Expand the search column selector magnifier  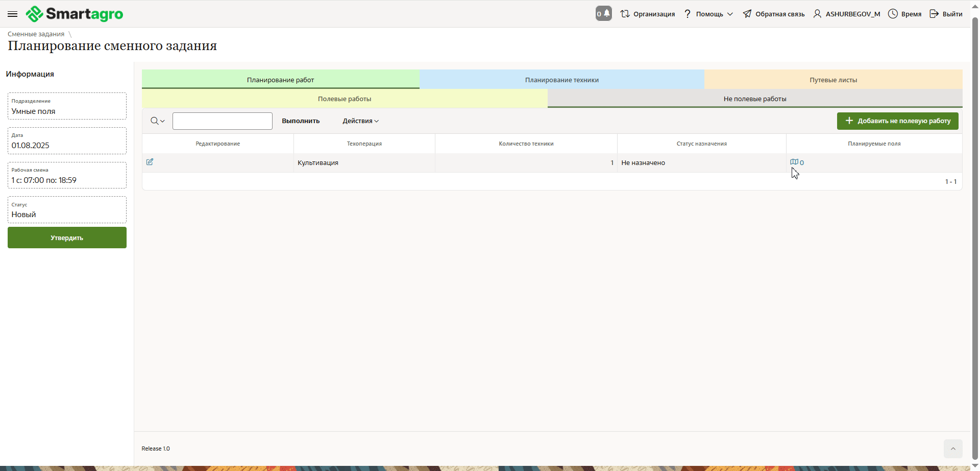coord(157,121)
